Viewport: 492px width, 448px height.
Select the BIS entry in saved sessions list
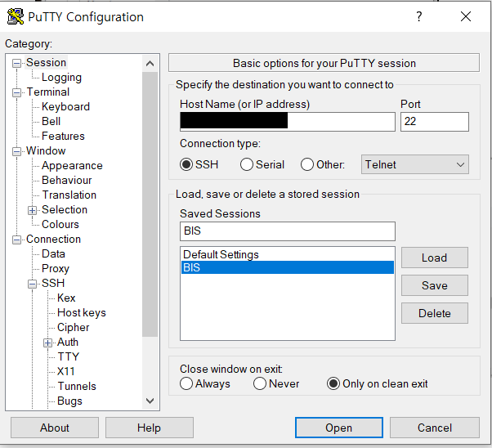tap(288, 267)
